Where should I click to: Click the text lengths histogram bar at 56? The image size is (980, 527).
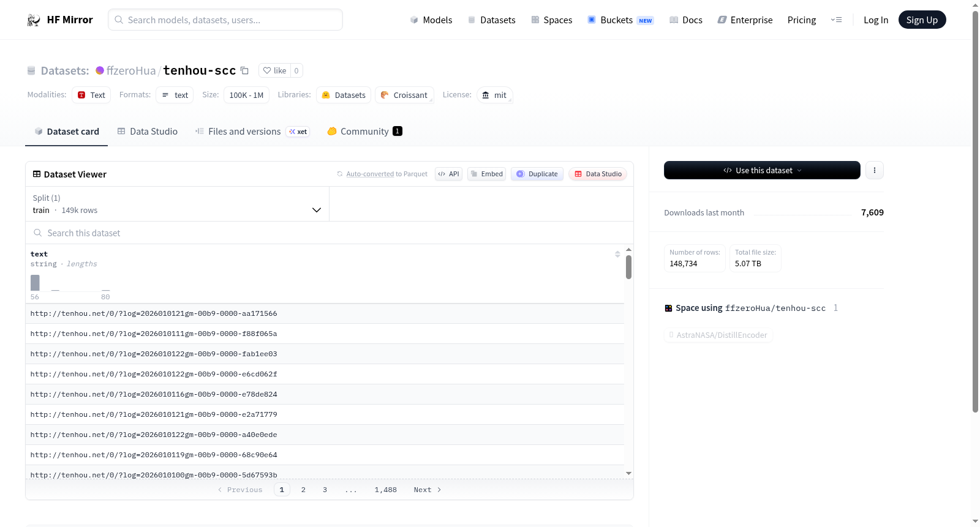[x=35, y=283]
